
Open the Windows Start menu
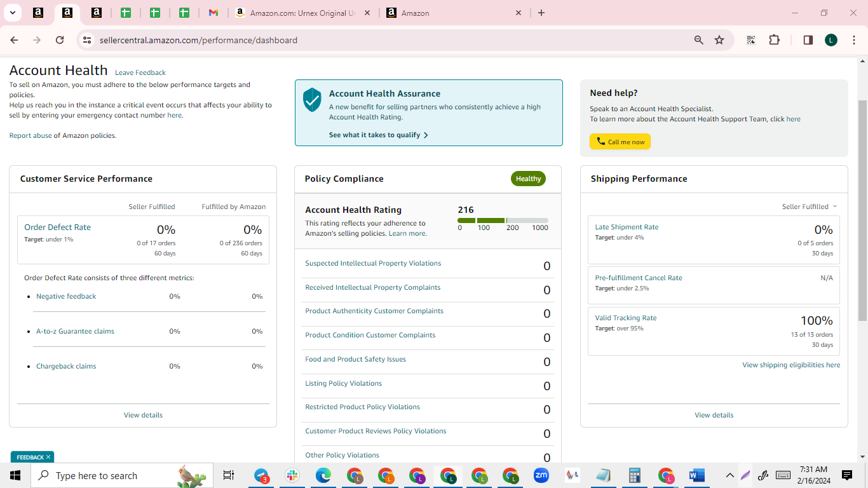point(15,475)
